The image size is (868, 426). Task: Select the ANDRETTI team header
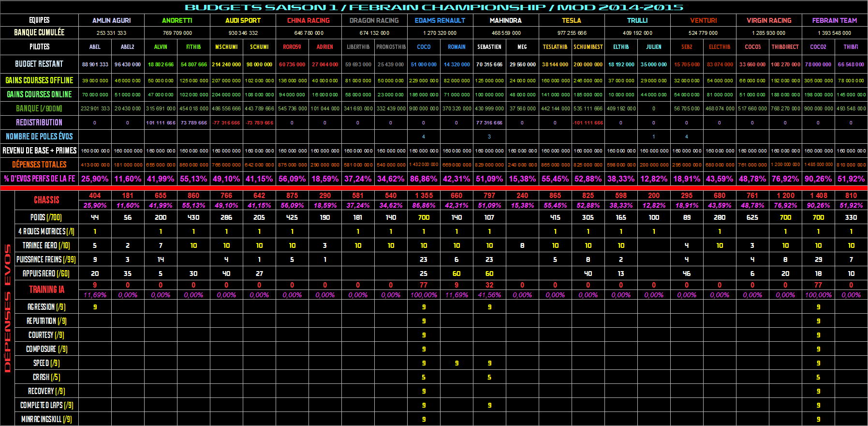tap(177, 20)
